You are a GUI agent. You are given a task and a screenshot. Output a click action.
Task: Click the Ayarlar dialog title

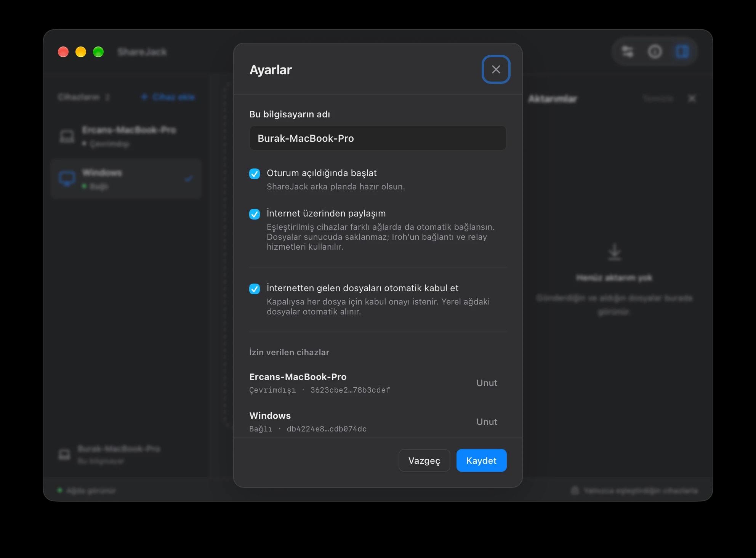coord(271,70)
